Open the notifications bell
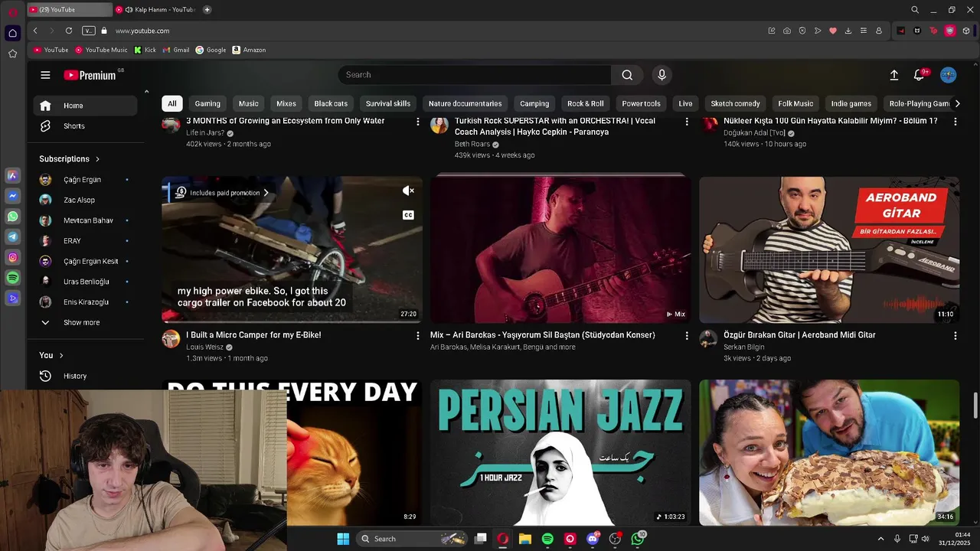 [x=919, y=75]
